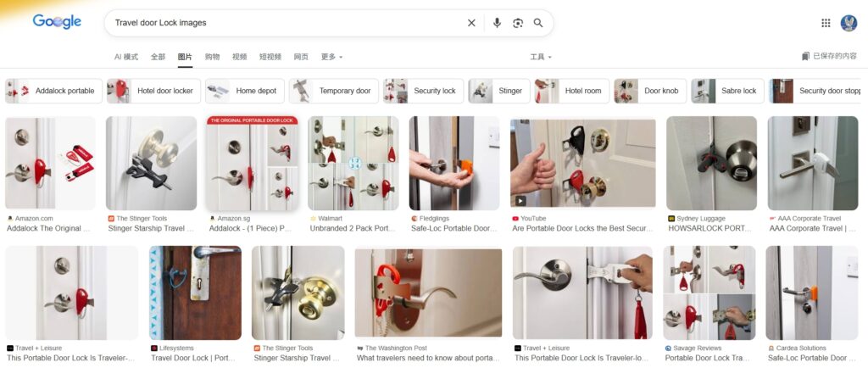
Task: Click the magnifying glass search icon
Action: (x=538, y=23)
